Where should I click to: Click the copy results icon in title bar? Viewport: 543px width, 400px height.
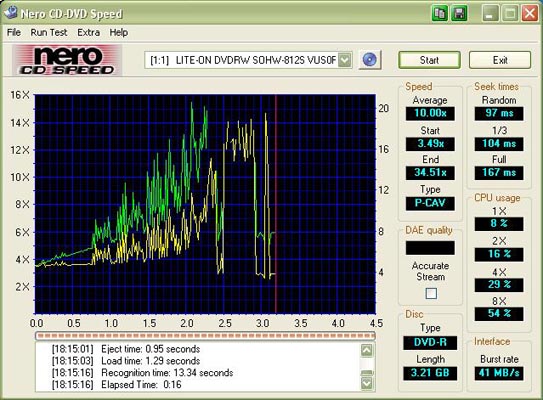click(x=440, y=13)
